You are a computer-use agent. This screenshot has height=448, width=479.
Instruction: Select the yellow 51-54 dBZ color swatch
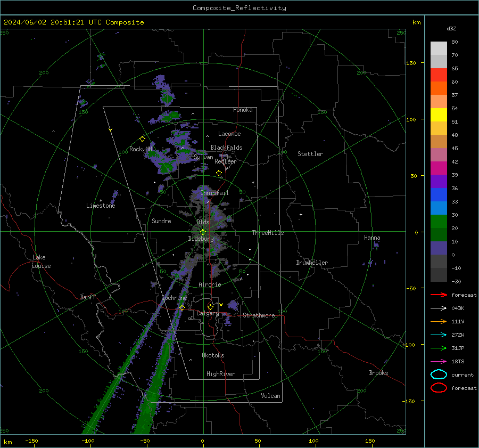click(439, 115)
